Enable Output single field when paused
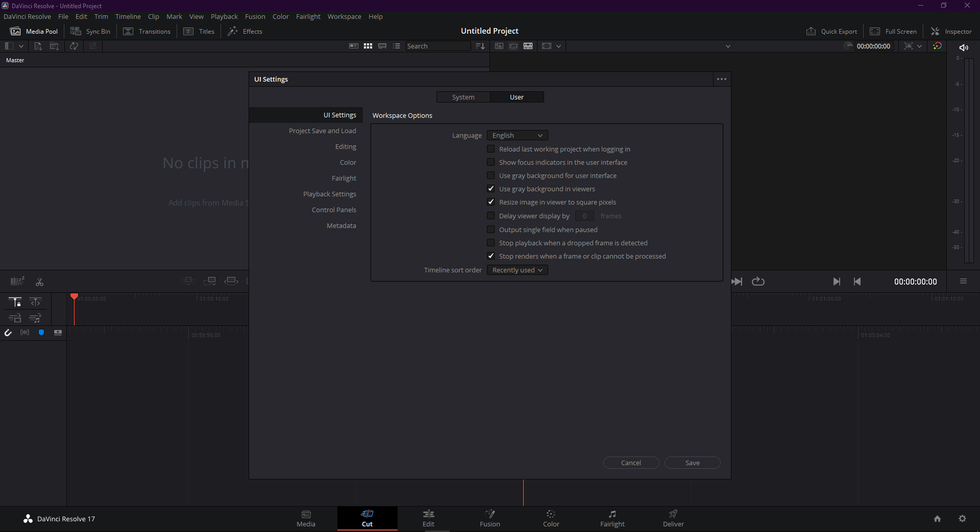The height and width of the screenshot is (532, 980). click(x=491, y=230)
